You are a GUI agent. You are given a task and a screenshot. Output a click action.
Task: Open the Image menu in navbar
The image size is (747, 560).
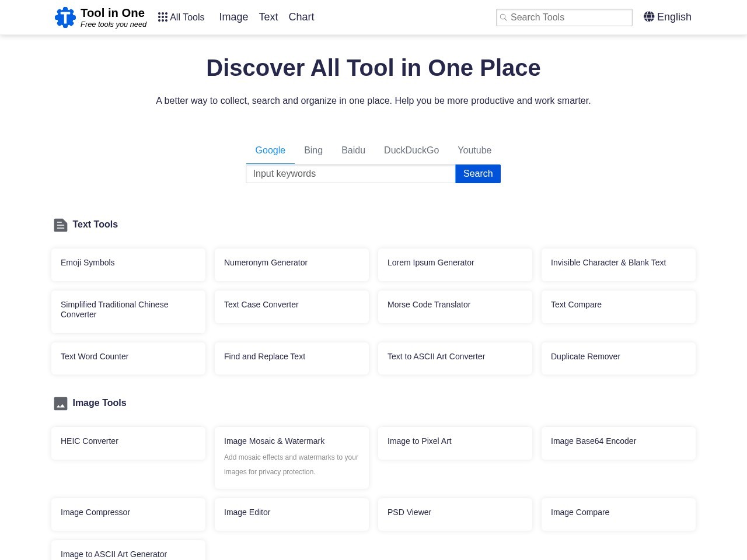tap(233, 17)
